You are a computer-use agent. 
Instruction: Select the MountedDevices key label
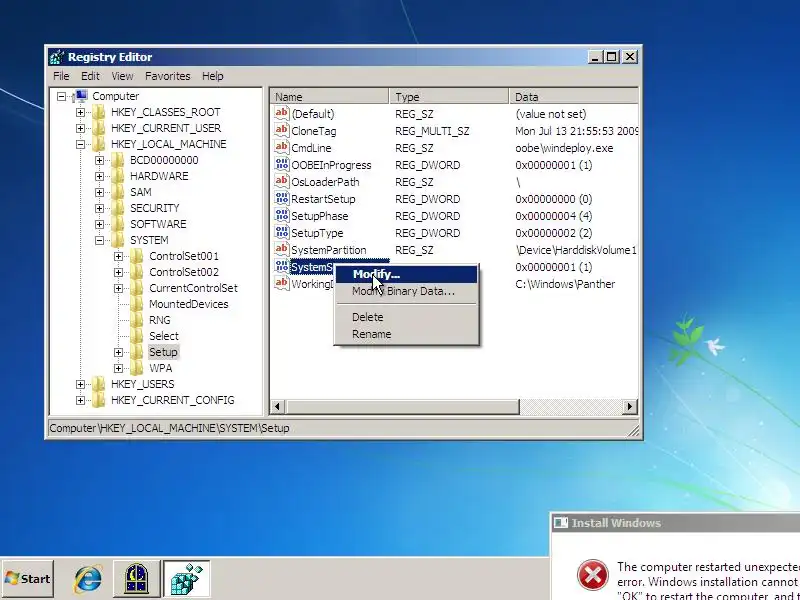click(188, 304)
